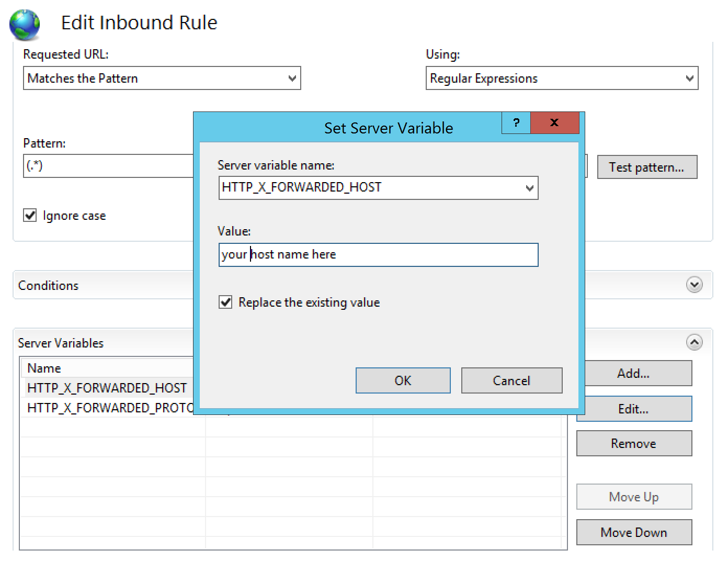Click the Add server variable button
Screen dimensions: 728x561
tap(638, 373)
